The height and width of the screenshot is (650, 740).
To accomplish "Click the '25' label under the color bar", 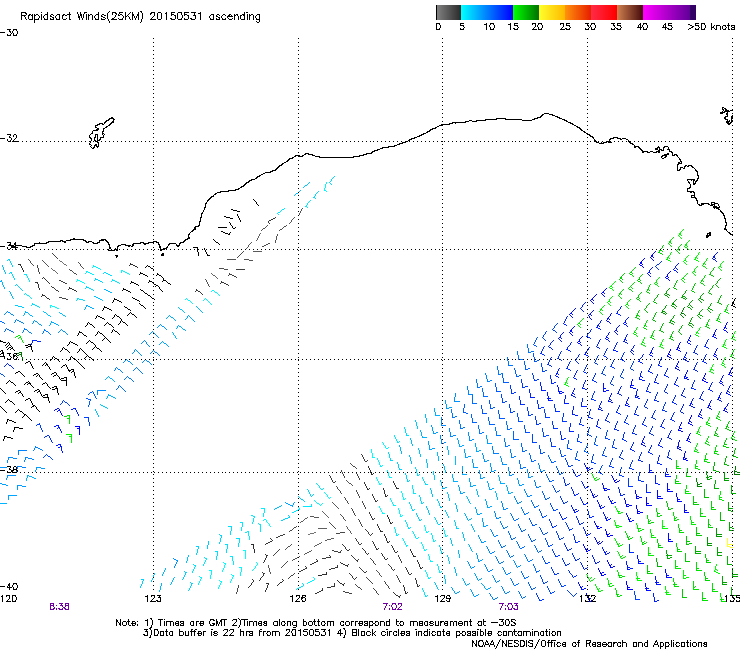I will pos(565,27).
